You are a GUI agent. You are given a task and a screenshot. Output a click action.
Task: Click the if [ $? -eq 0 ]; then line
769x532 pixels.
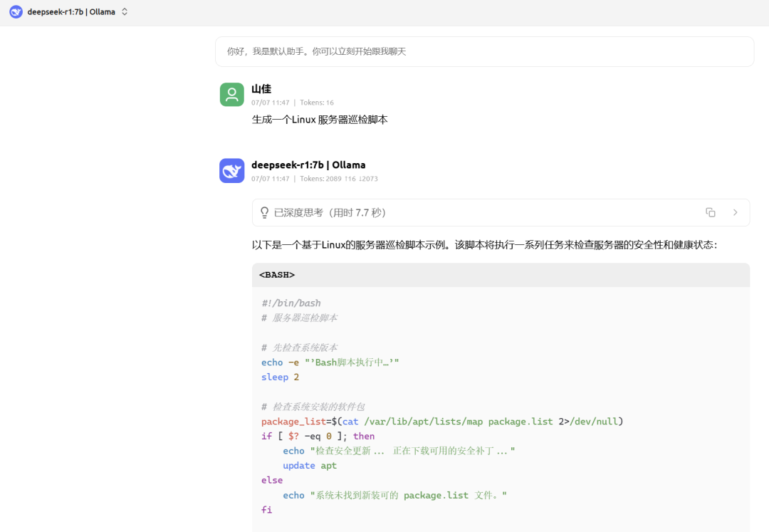click(318, 436)
